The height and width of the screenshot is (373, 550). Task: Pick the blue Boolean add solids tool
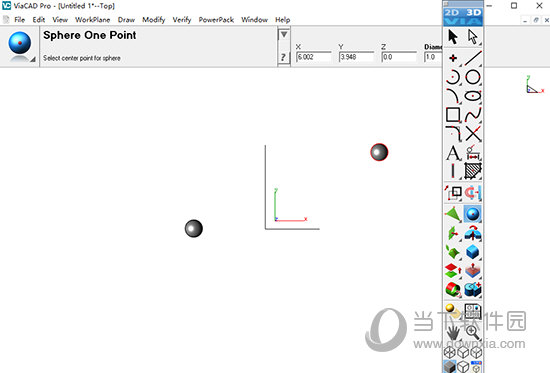tap(473, 290)
